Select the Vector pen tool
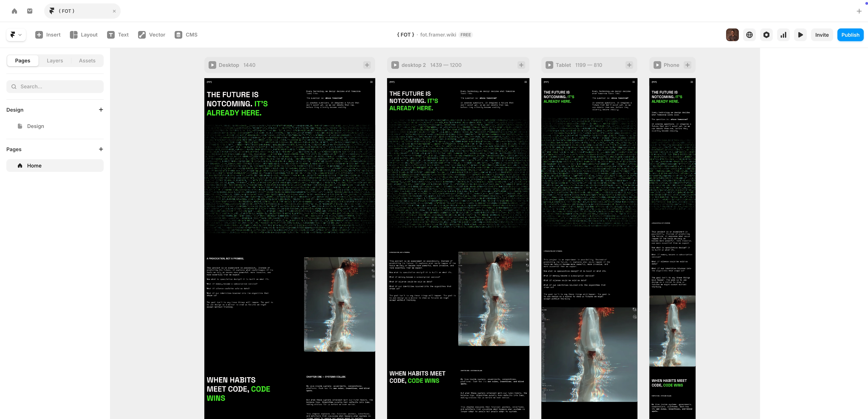 tap(151, 35)
